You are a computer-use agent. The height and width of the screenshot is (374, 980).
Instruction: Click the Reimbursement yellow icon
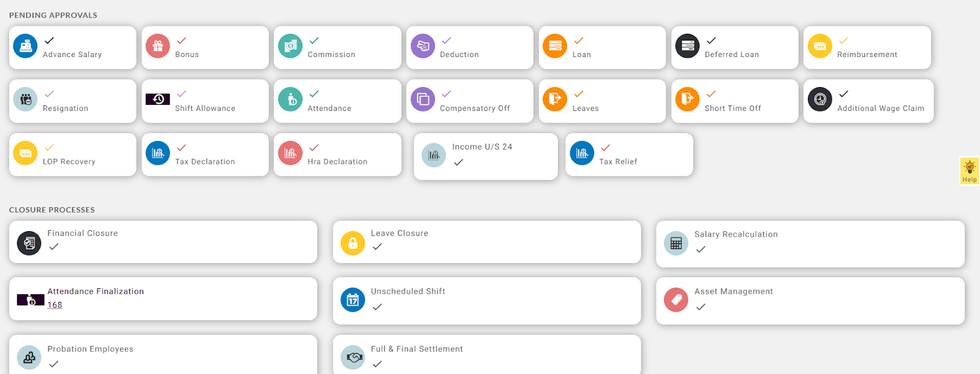pos(820,46)
